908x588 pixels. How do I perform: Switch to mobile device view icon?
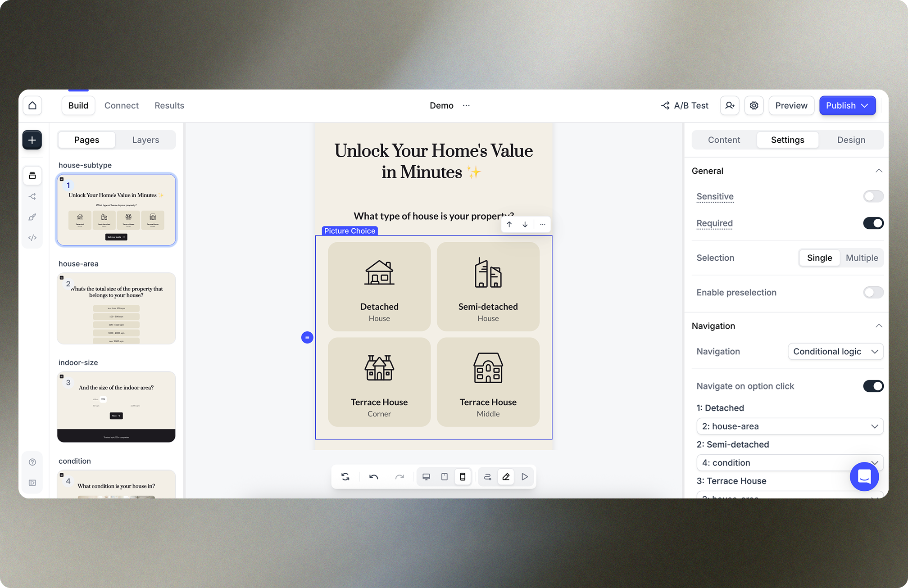[463, 477]
